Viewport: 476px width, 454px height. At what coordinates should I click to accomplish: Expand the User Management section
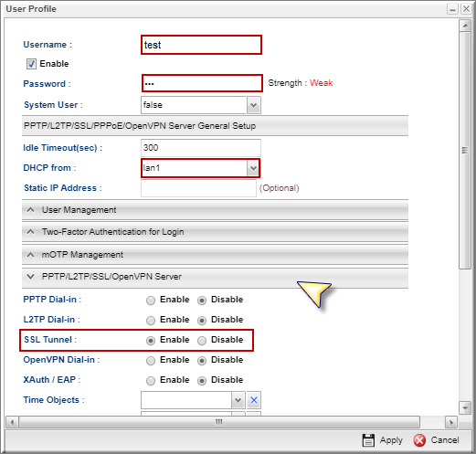(215, 210)
